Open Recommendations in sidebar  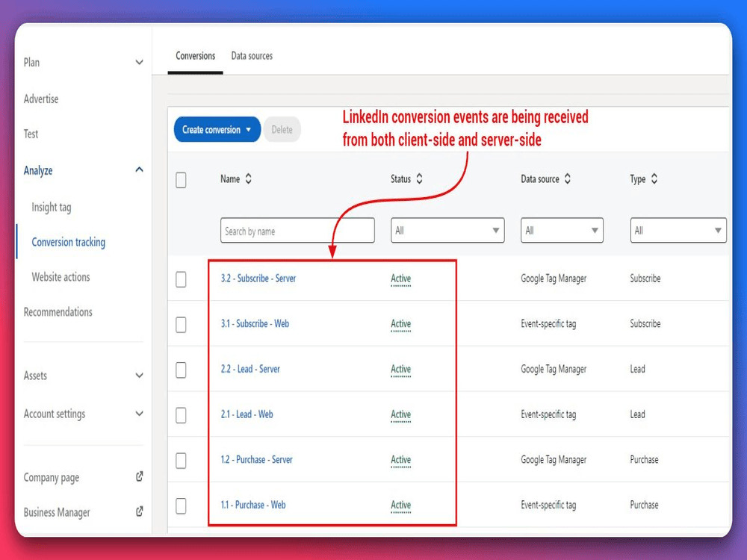point(58,312)
